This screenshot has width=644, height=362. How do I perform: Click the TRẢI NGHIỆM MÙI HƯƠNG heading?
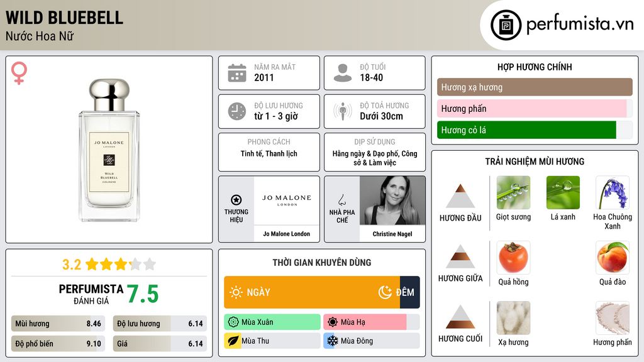click(x=535, y=162)
